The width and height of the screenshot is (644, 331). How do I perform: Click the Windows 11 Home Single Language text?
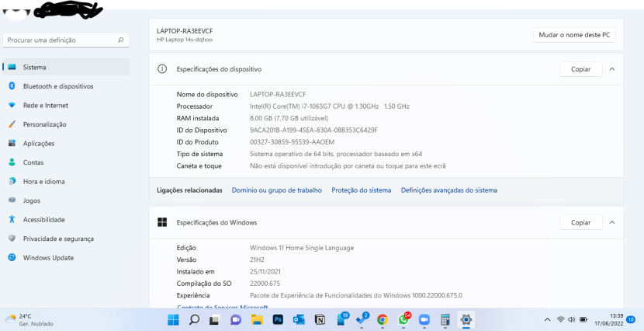click(x=302, y=248)
